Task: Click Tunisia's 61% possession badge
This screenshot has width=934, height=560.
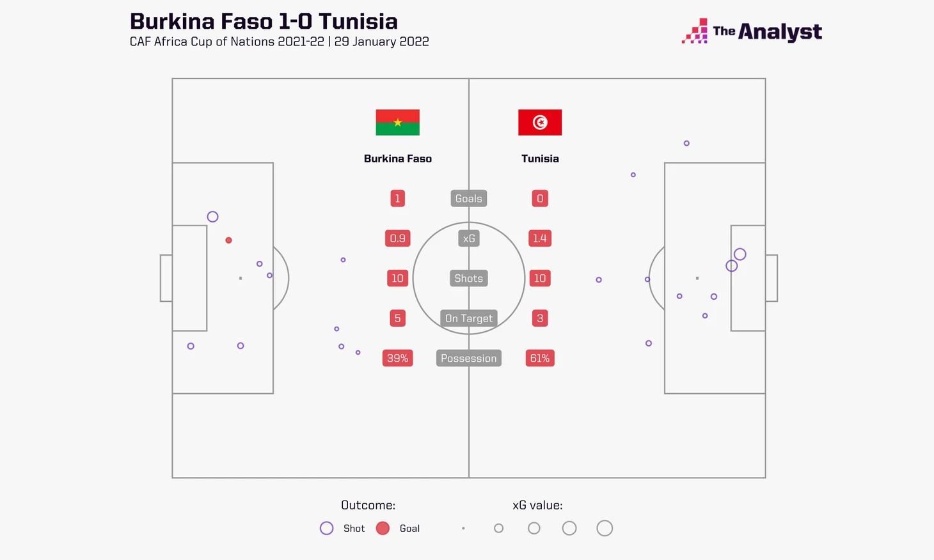Action: 540,358
